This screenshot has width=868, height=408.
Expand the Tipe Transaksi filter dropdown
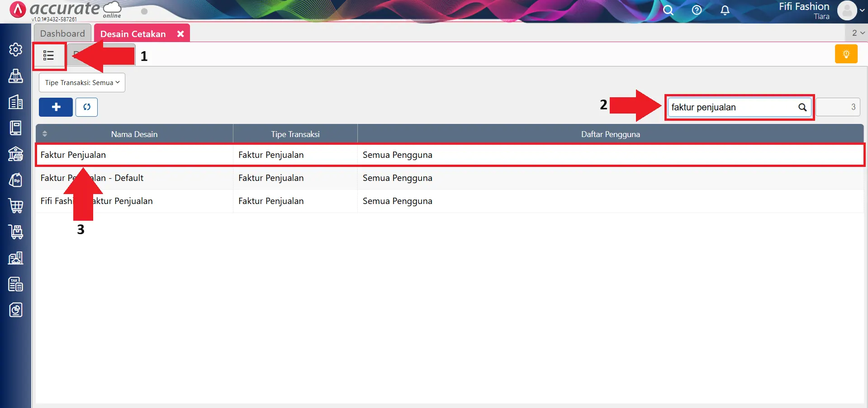(x=82, y=83)
